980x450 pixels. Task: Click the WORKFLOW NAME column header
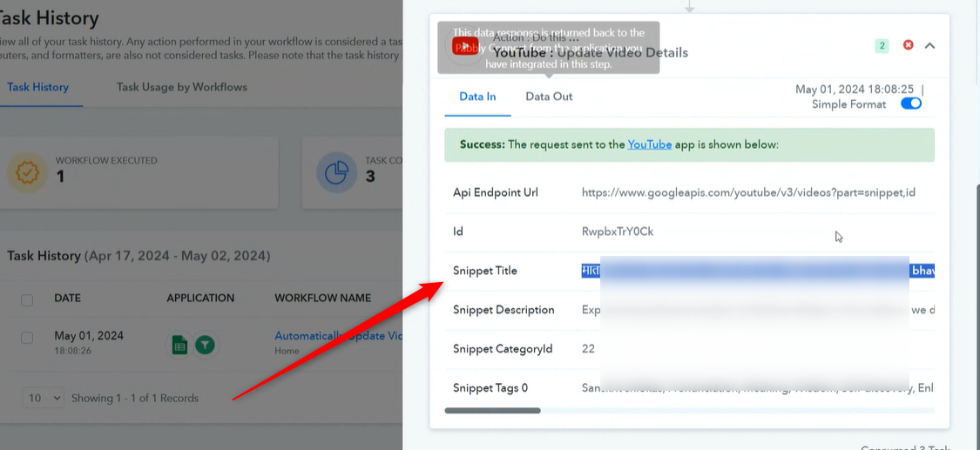(322, 298)
